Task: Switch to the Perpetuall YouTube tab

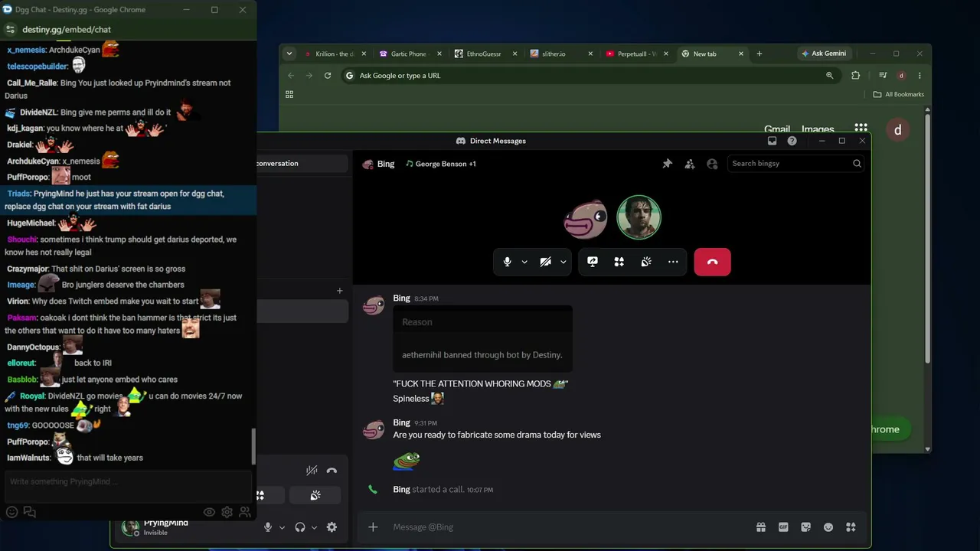Action: click(x=635, y=54)
